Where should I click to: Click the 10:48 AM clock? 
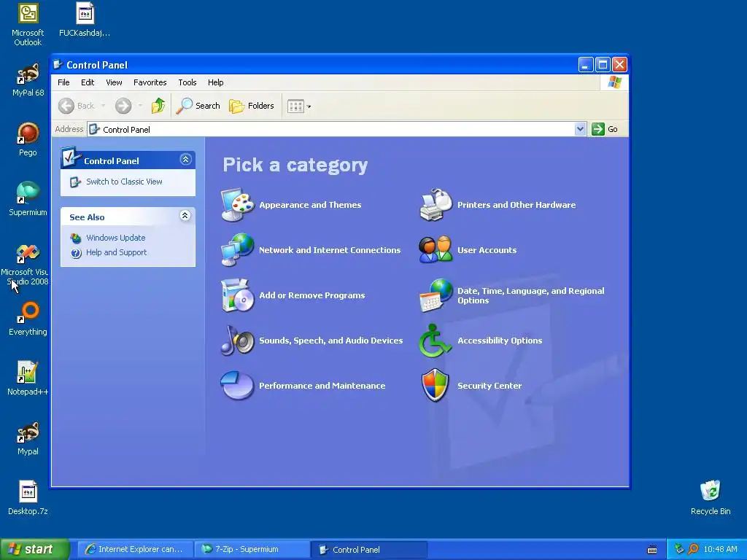[720, 549]
